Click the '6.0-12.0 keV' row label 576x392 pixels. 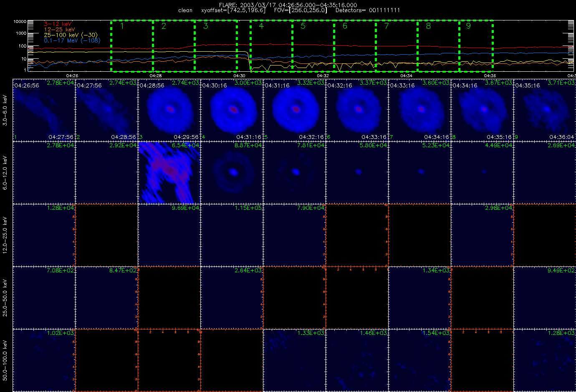tap(5, 173)
